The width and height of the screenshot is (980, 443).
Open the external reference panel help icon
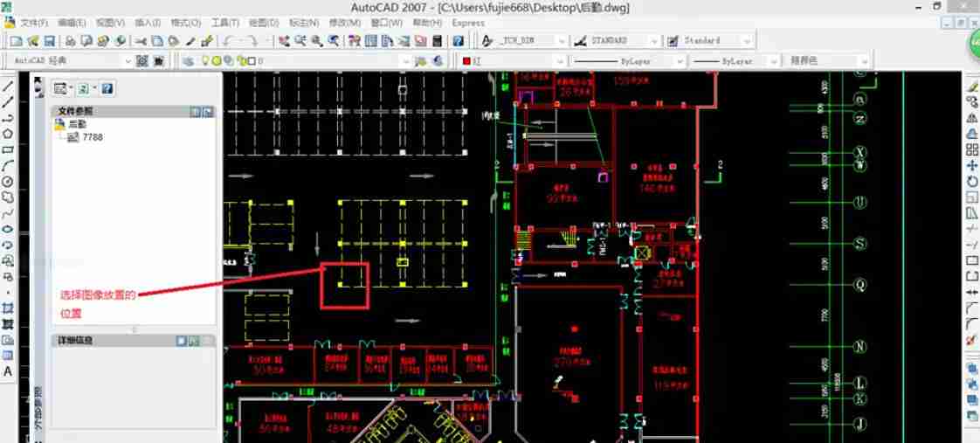pyautogui.click(x=107, y=89)
